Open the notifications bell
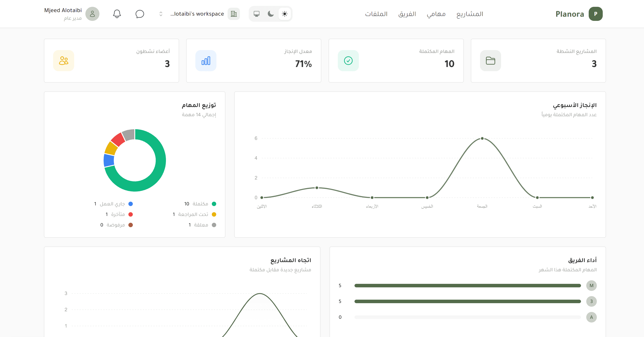The height and width of the screenshot is (337, 644). pyautogui.click(x=117, y=14)
